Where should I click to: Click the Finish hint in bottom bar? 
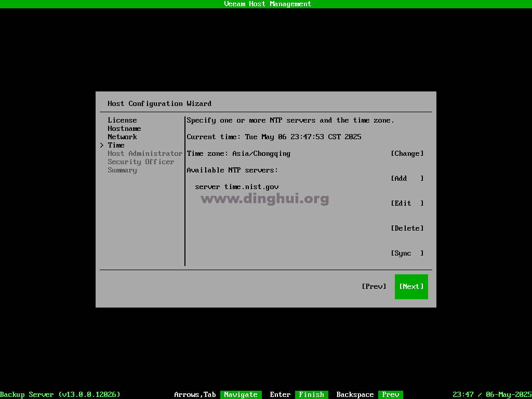click(x=312, y=395)
